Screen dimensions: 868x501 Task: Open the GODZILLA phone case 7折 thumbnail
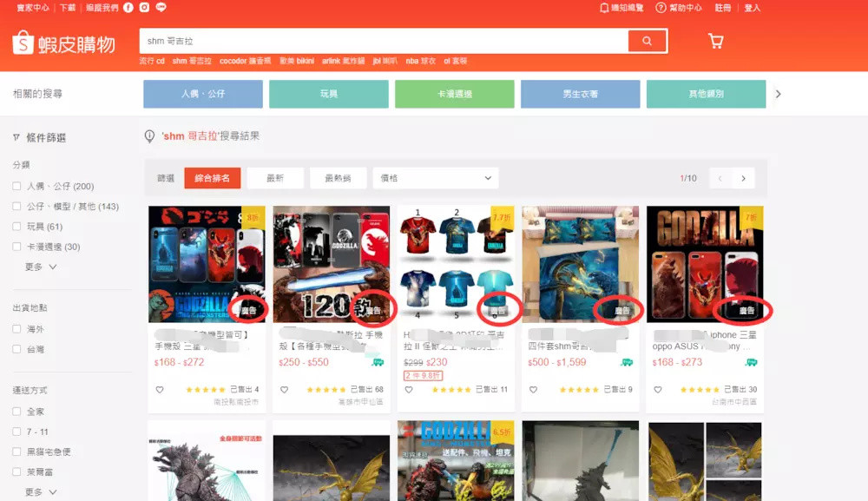point(705,264)
